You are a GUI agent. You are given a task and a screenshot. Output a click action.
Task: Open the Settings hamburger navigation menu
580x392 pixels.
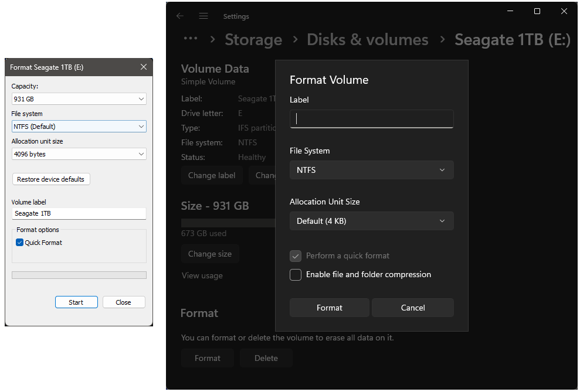(x=203, y=16)
